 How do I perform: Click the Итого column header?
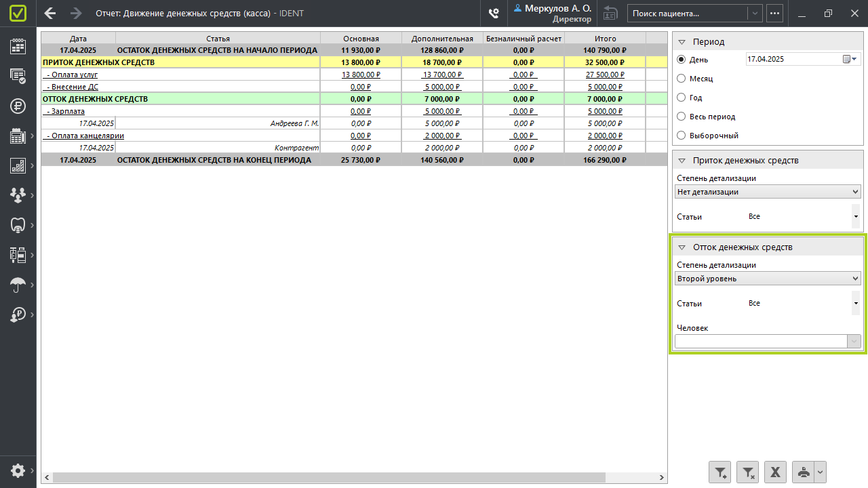click(605, 39)
